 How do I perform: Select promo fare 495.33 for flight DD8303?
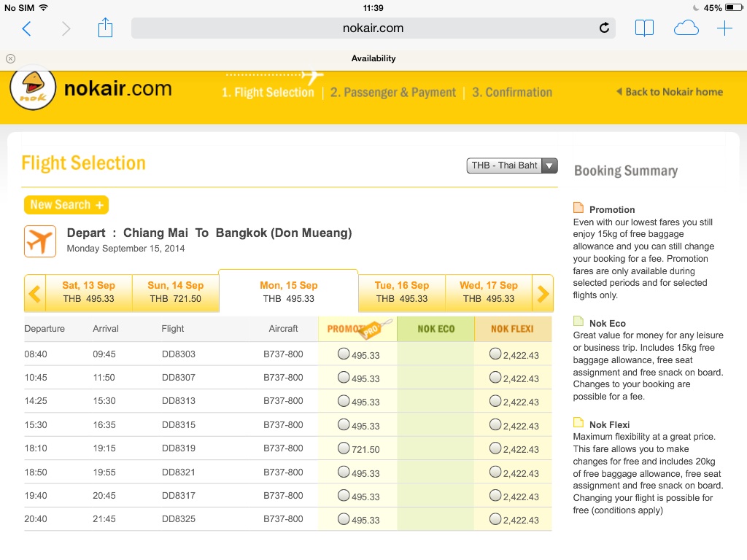(x=344, y=354)
